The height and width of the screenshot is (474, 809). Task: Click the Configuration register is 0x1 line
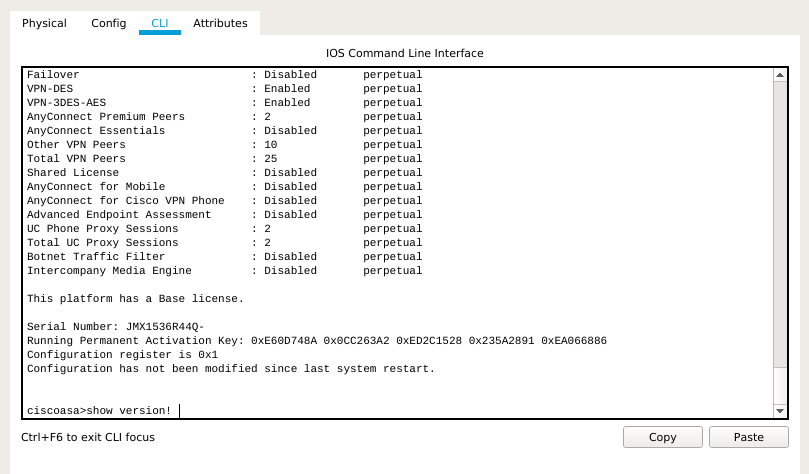[122, 354]
